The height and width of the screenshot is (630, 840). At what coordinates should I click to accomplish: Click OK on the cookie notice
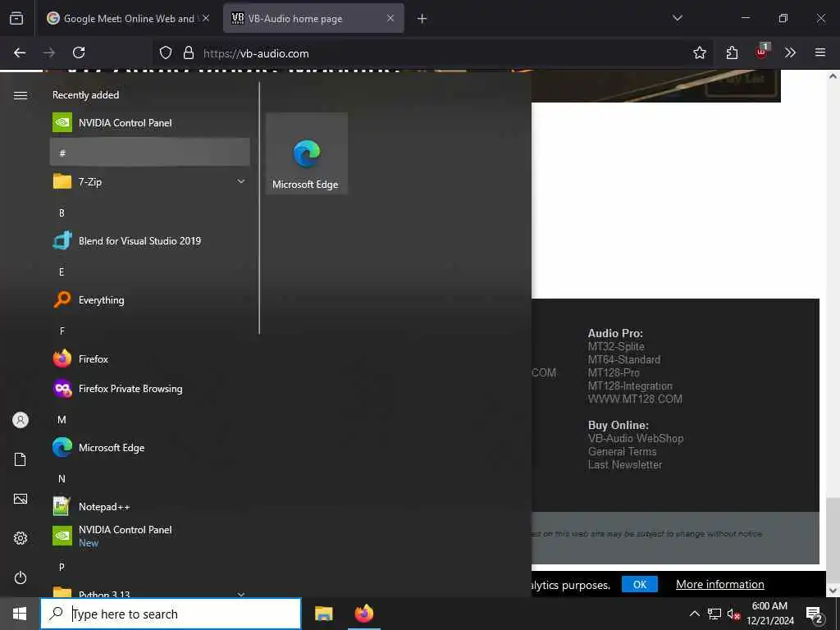(640, 584)
